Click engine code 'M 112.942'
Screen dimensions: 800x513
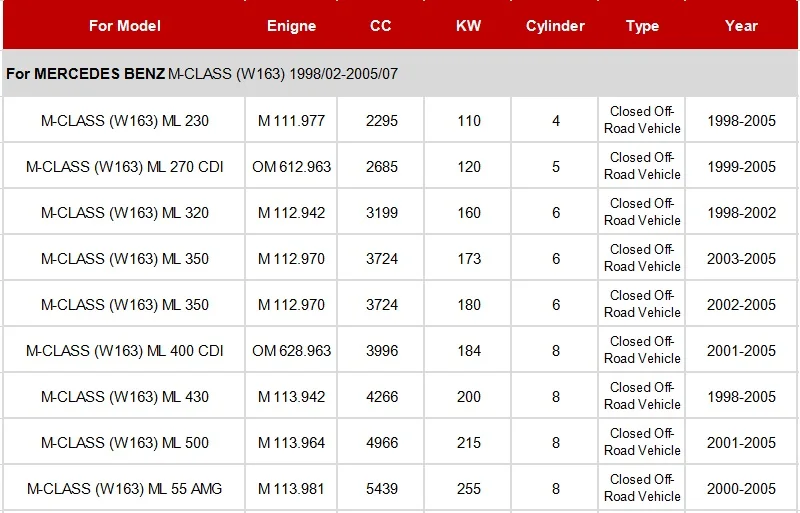(291, 212)
